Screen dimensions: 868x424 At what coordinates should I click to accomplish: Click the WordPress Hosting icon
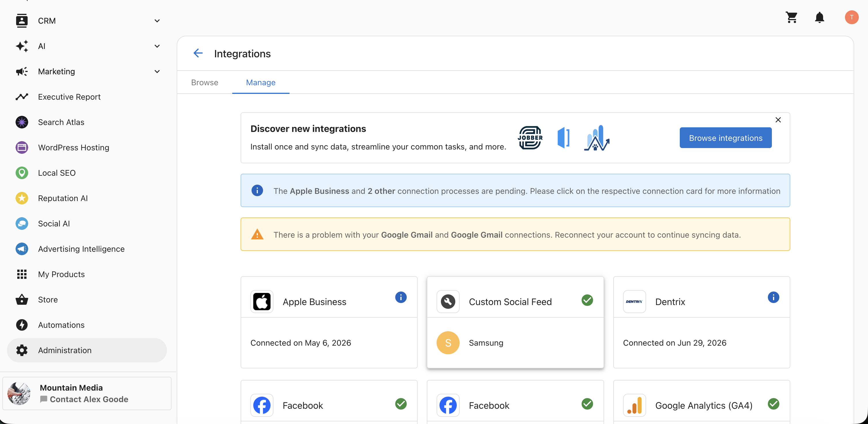22,147
